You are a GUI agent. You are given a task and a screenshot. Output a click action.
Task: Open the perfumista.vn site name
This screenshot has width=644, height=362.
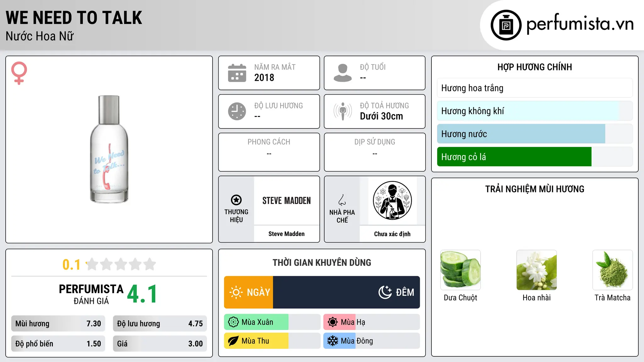tap(580, 24)
